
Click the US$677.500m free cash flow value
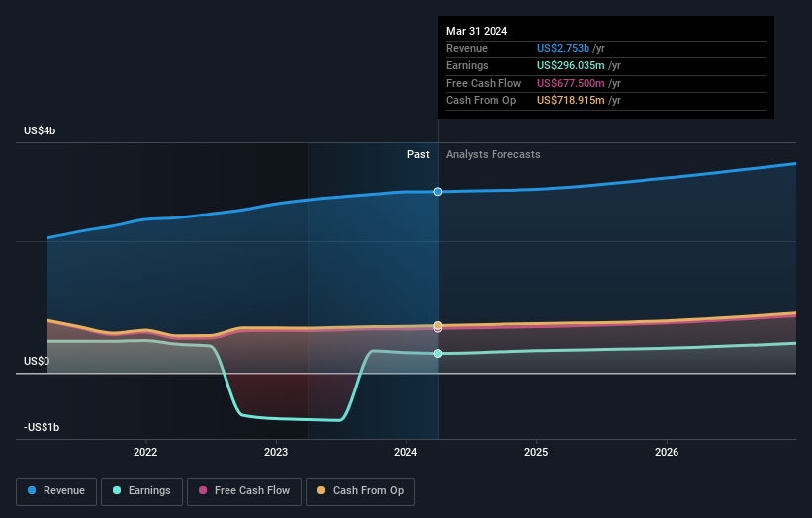[x=571, y=83]
